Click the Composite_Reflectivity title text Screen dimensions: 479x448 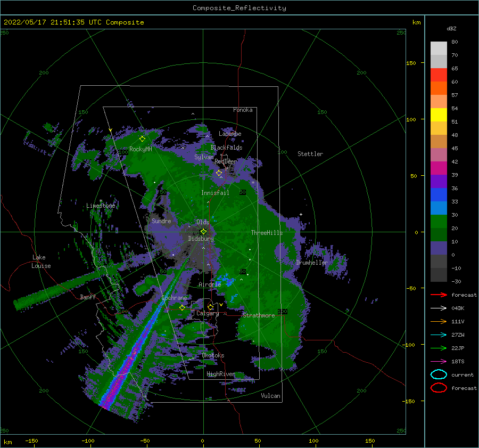tap(240, 8)
